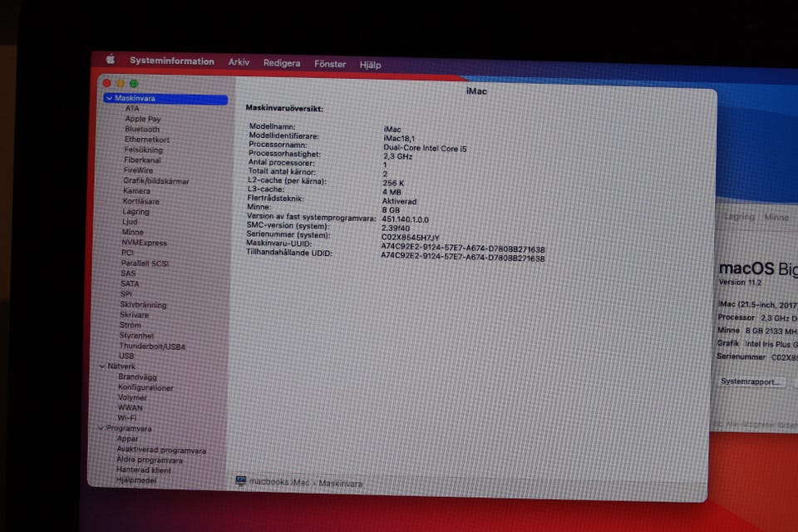This screenshot has height=532, width=798.
Task: Select Kamera in the sidebar
Action: pos(136,191)
